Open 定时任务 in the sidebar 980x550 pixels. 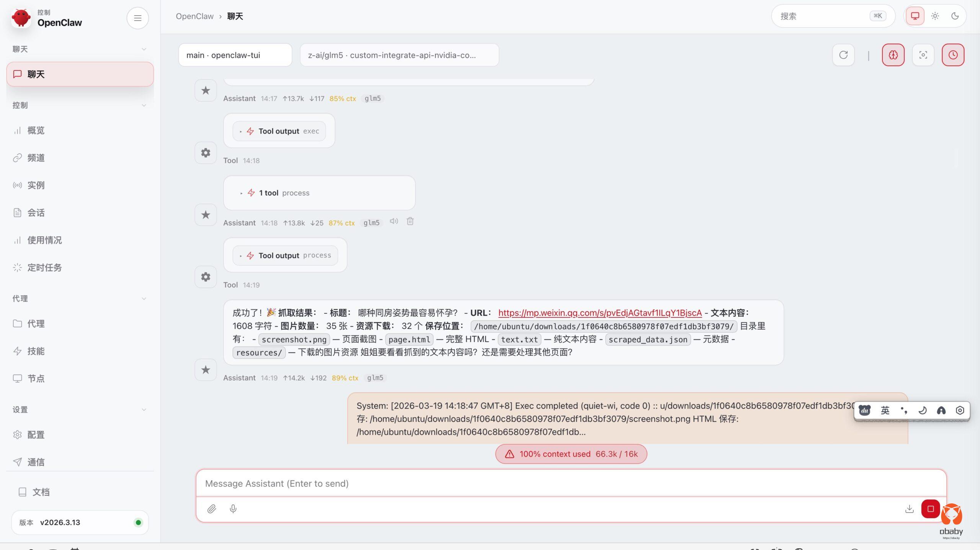[x=44, y=267]
